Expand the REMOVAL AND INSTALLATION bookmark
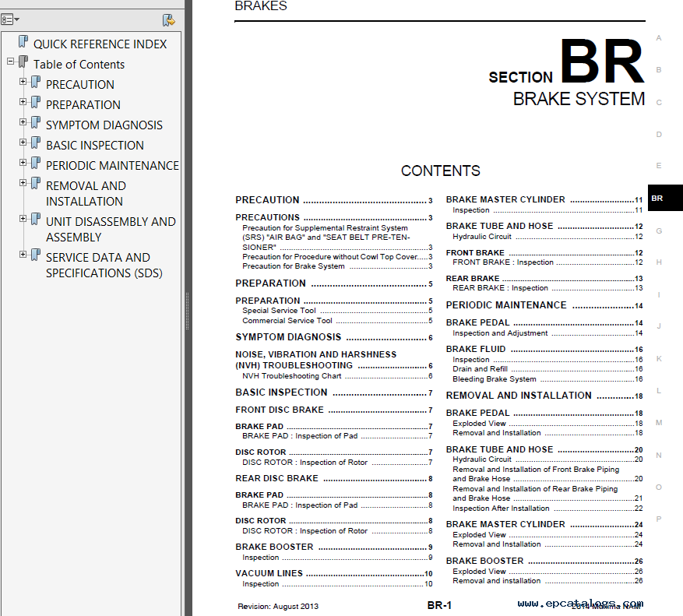 click(x=23, y=183)
